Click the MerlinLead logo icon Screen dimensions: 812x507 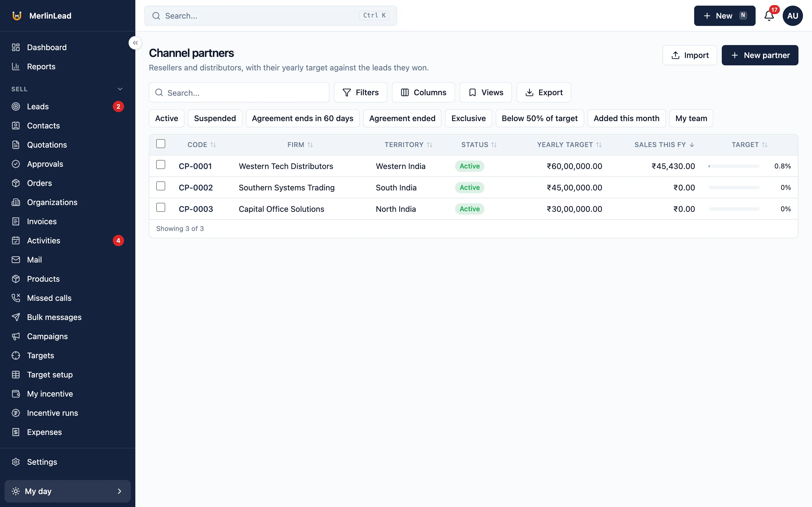17,16
